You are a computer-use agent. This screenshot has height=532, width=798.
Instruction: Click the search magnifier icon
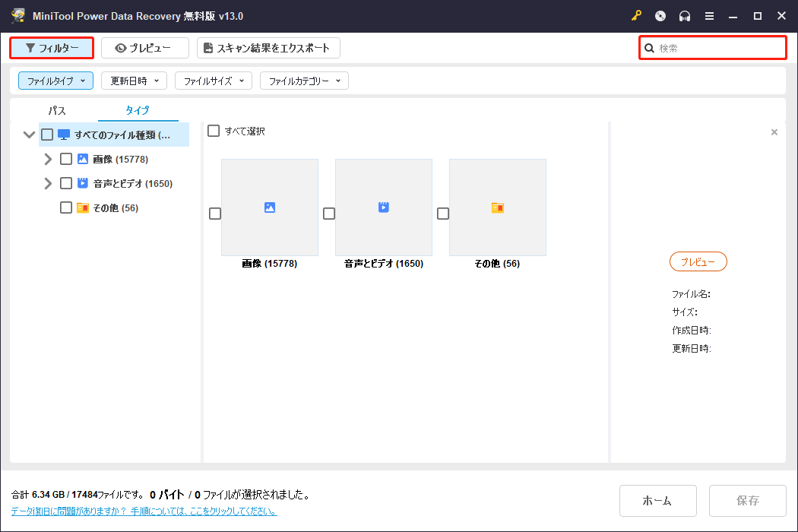[649, 49]
